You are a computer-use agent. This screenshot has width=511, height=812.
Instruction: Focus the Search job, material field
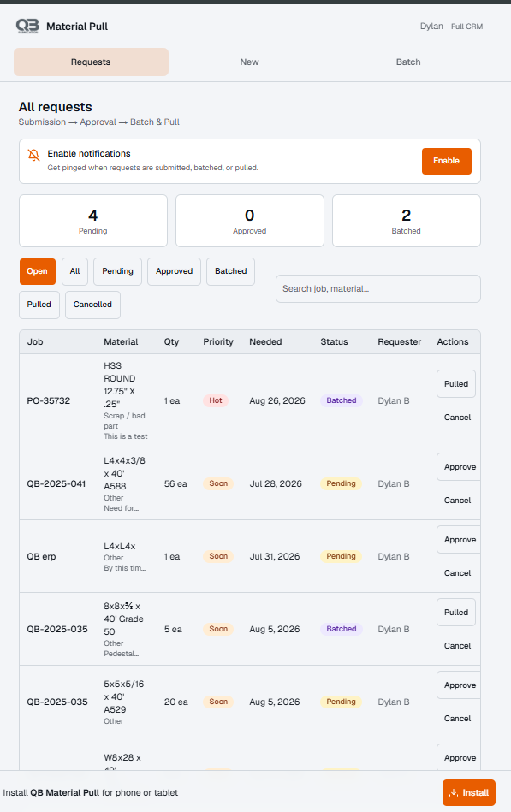pyautogui.click(x=378, y=289)
